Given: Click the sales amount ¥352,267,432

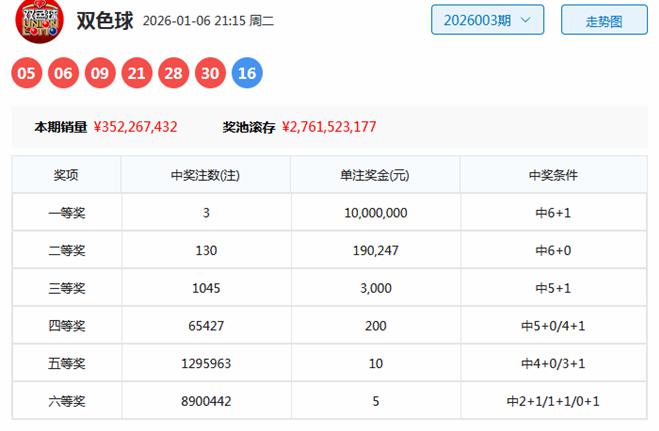Looking at the screenshot, I should (135, 127).
